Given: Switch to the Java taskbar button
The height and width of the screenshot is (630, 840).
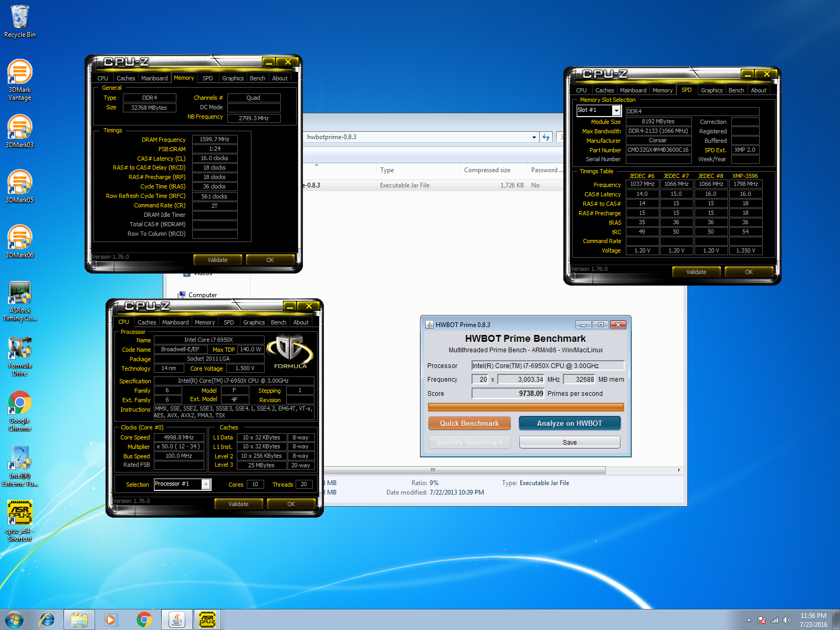Looking at the screenshot, I should coord(176,619).
